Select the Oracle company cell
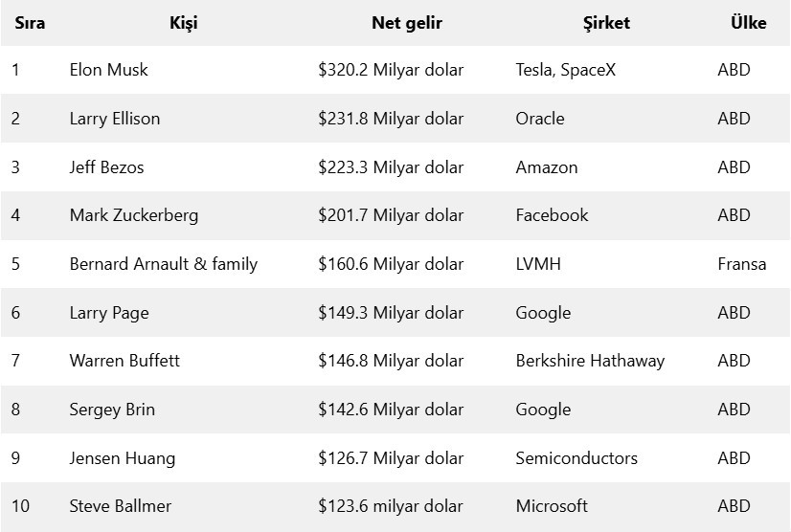791x532 pixels. (x=540, y=119)
